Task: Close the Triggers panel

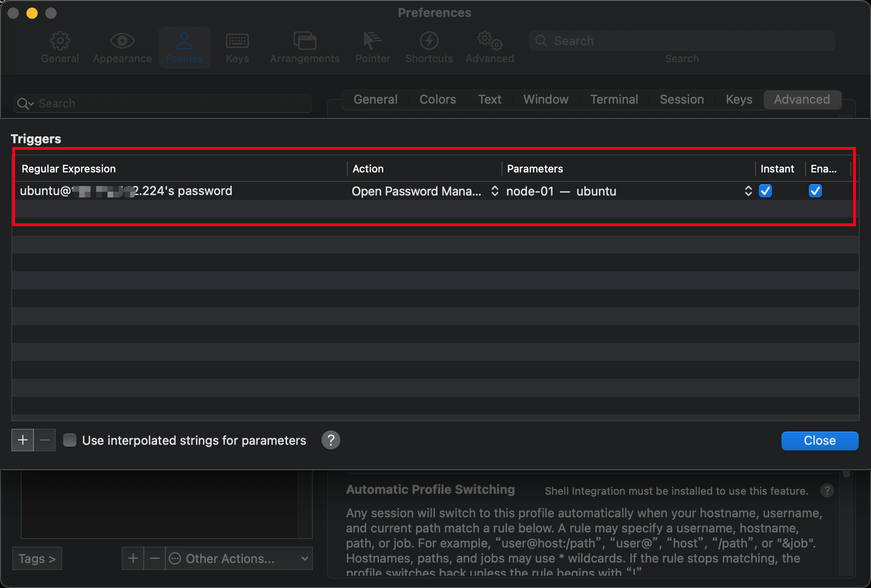Action: [x=820, y=441]
